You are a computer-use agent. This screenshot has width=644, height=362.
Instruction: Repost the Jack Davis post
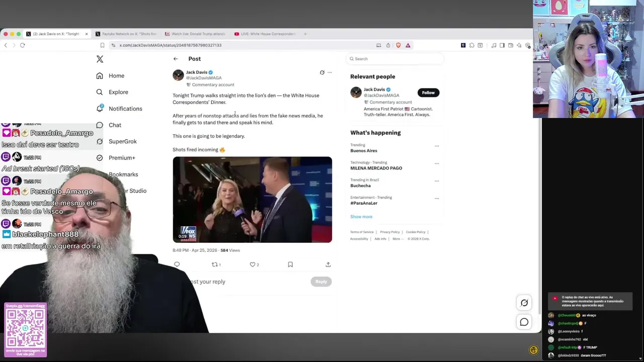click(216, 264)
